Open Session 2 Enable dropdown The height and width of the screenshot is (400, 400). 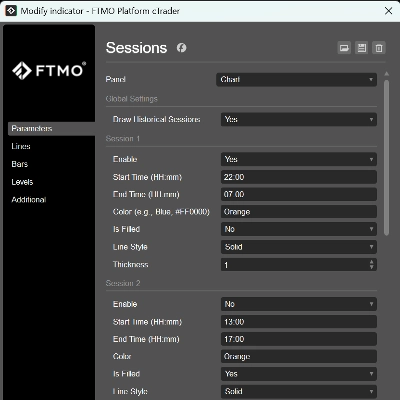click(x=299, y=304)
